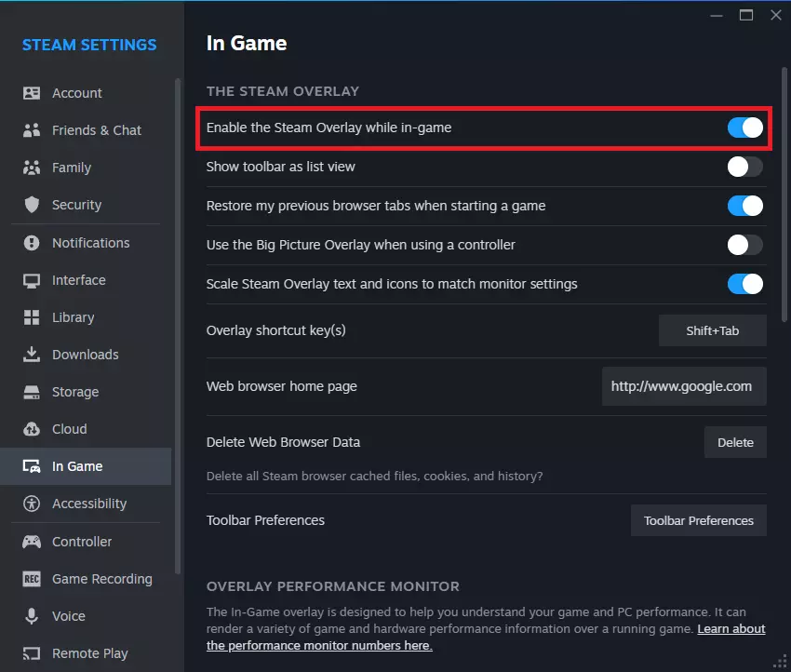Go to Storage settings

pos(75,392)
